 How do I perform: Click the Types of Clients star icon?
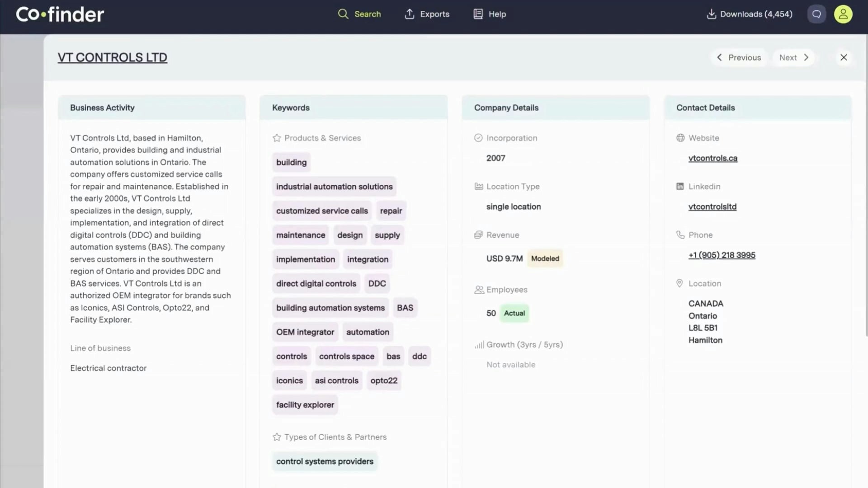tap(277, 437)
